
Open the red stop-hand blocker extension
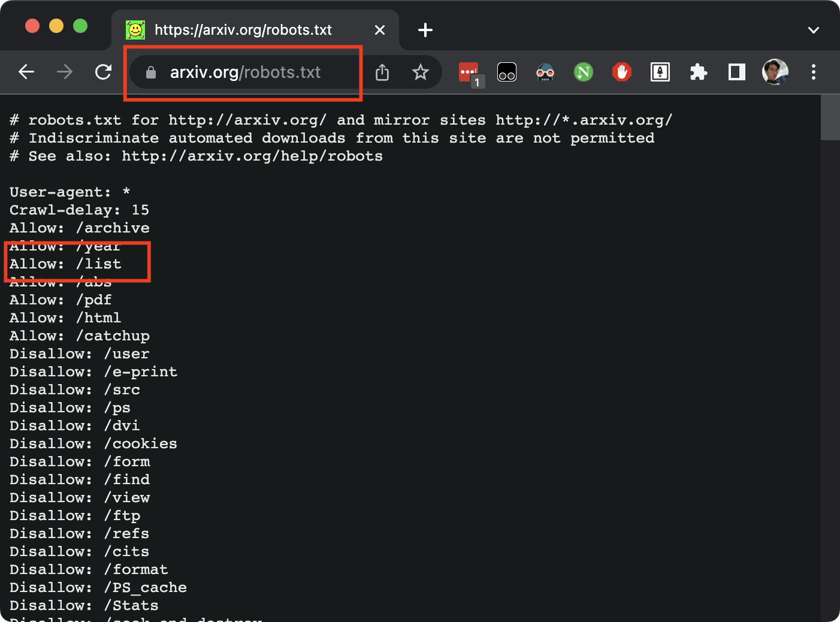pos(622,73)
